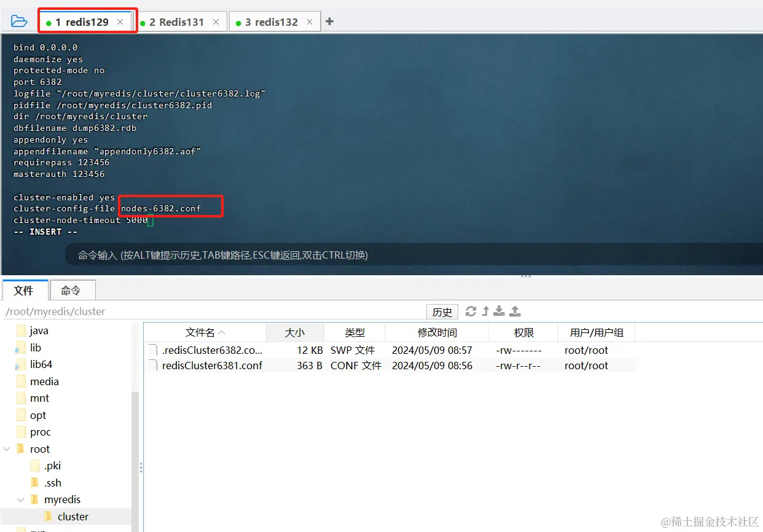Sort files by 用户/用户组 column

(597, 332)
